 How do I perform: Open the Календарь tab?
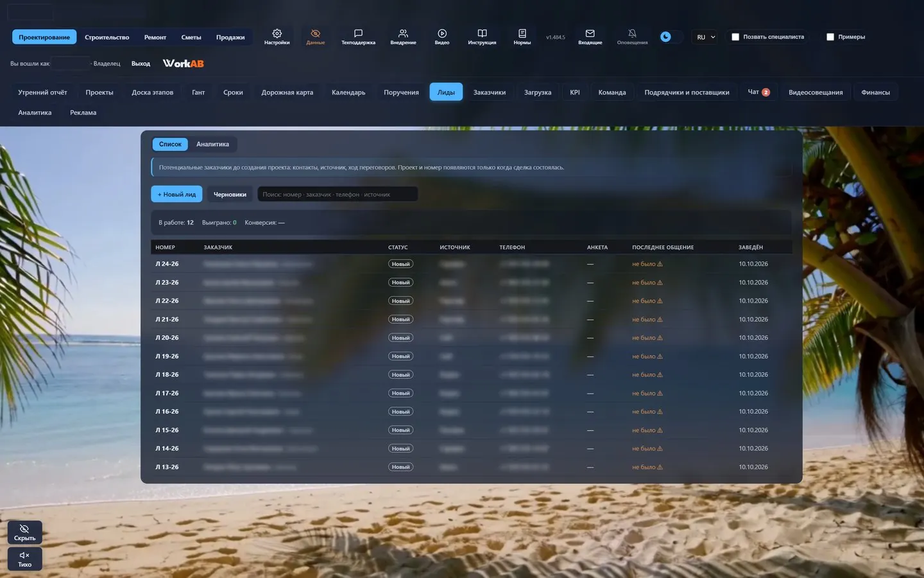pyautogui.click(x=348, y=92)
